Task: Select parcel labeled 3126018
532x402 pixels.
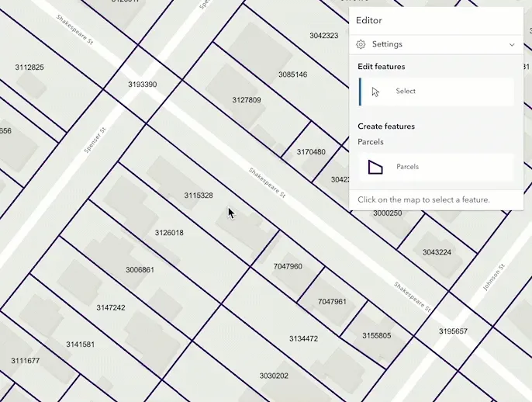Action: (169, 233)
